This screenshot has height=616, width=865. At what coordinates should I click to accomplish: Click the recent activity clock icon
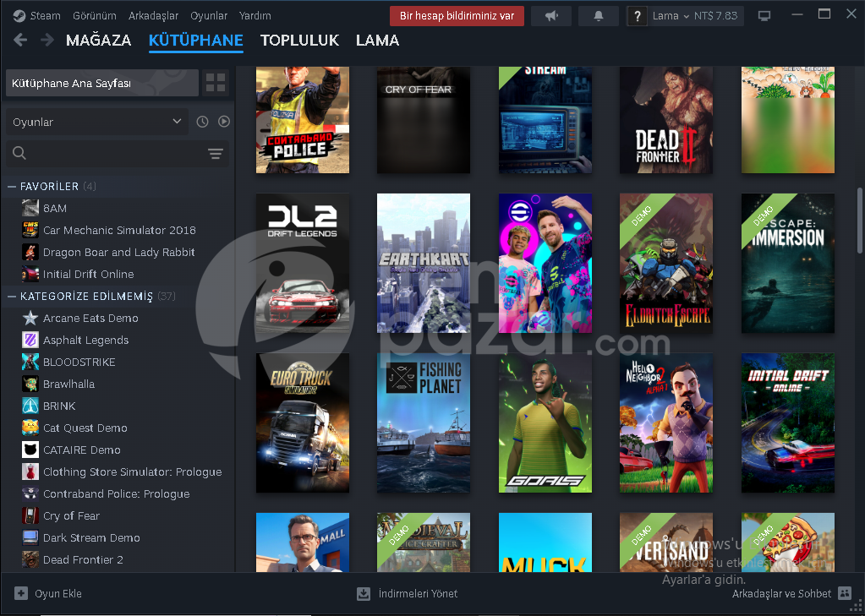[x=202, y=122]
